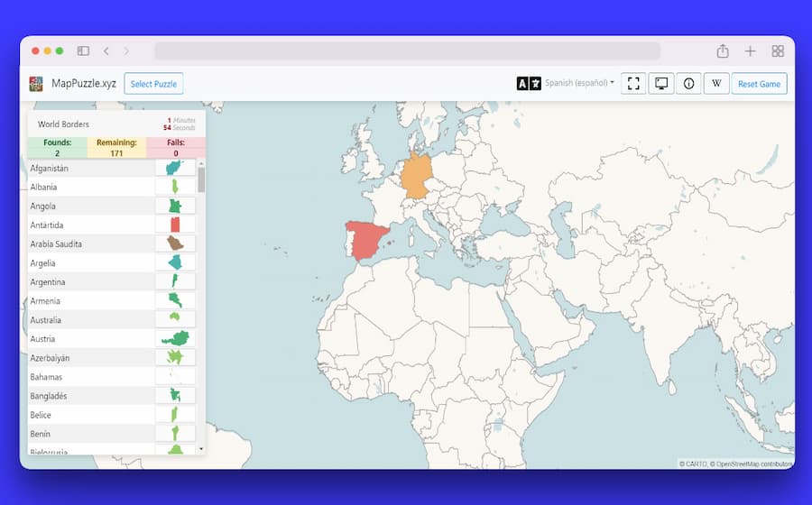
Task: Select the Argentina shape piece
Action: click(x=175, y=281)
